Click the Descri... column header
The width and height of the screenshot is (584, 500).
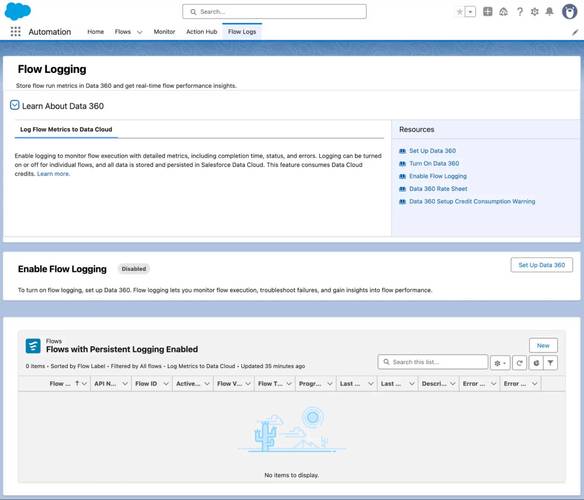[434, 383]
